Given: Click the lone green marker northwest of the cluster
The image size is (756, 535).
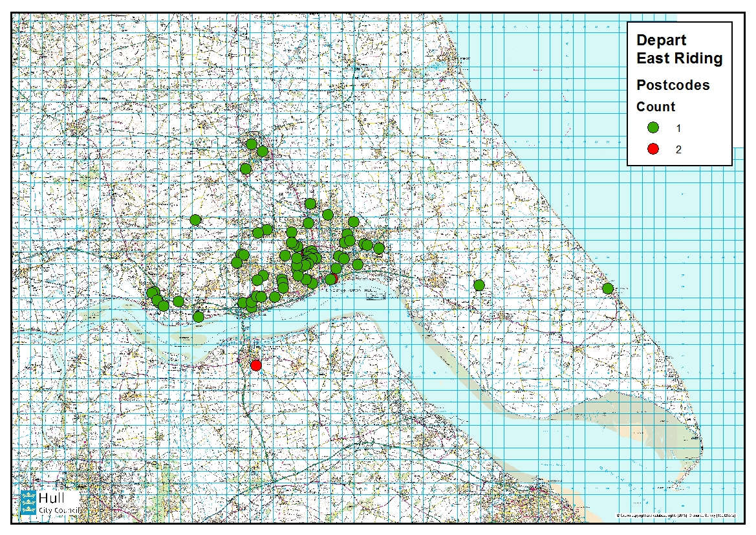Looking at the screenshot, I should (196, 220).
